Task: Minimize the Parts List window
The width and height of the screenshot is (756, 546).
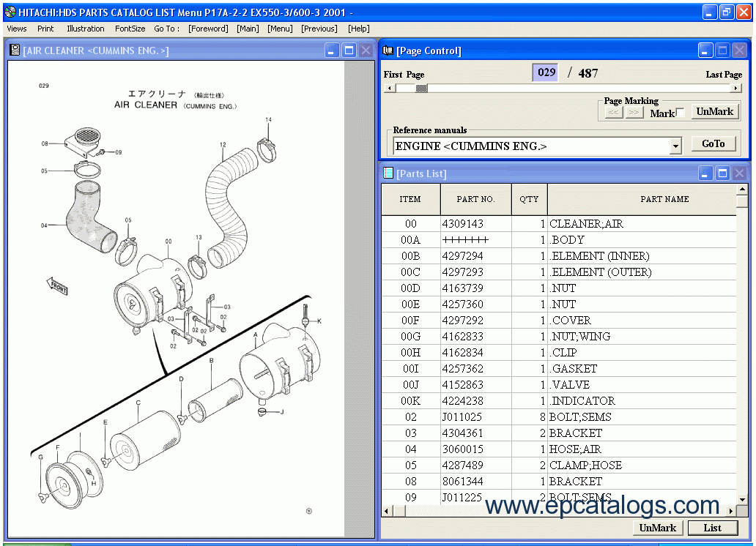Action: [705, 173]
